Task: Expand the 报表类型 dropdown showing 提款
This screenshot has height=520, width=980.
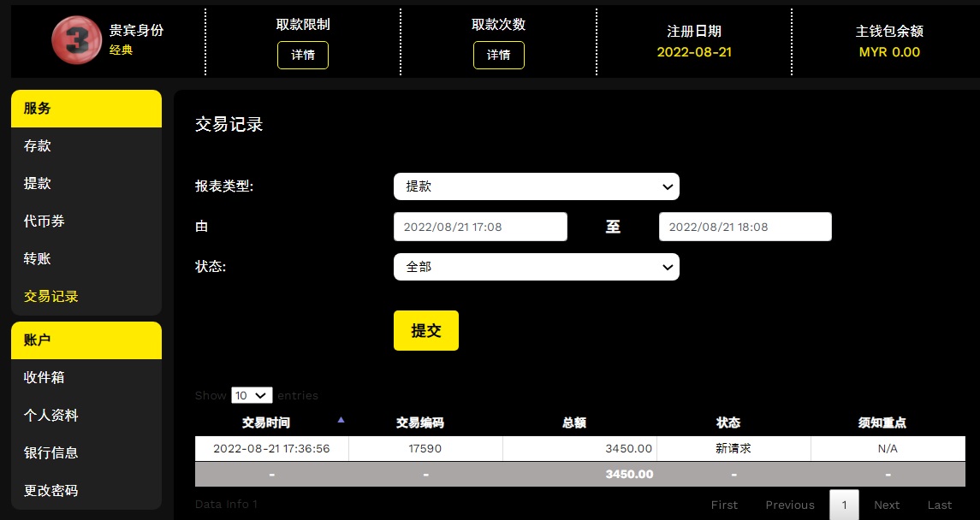Action: click(536, 186)
